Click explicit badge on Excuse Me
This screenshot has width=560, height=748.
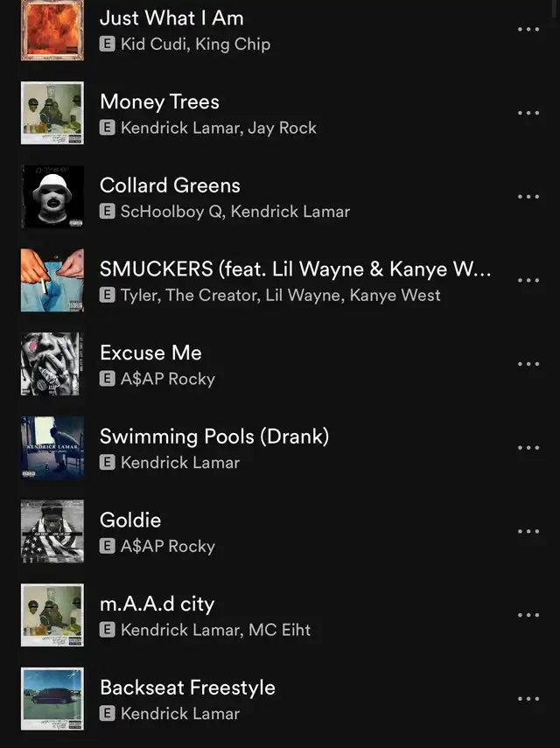(x=108, y=379)
